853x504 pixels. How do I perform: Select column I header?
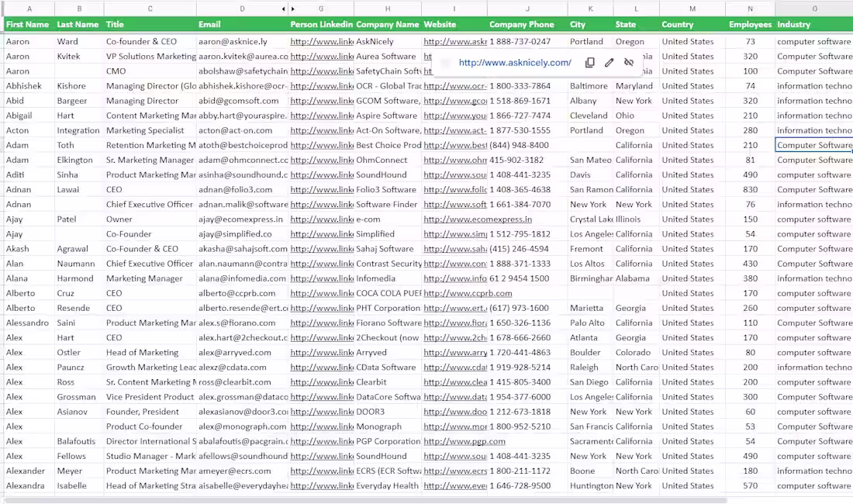pyautogui.click(x=454, y=9)
